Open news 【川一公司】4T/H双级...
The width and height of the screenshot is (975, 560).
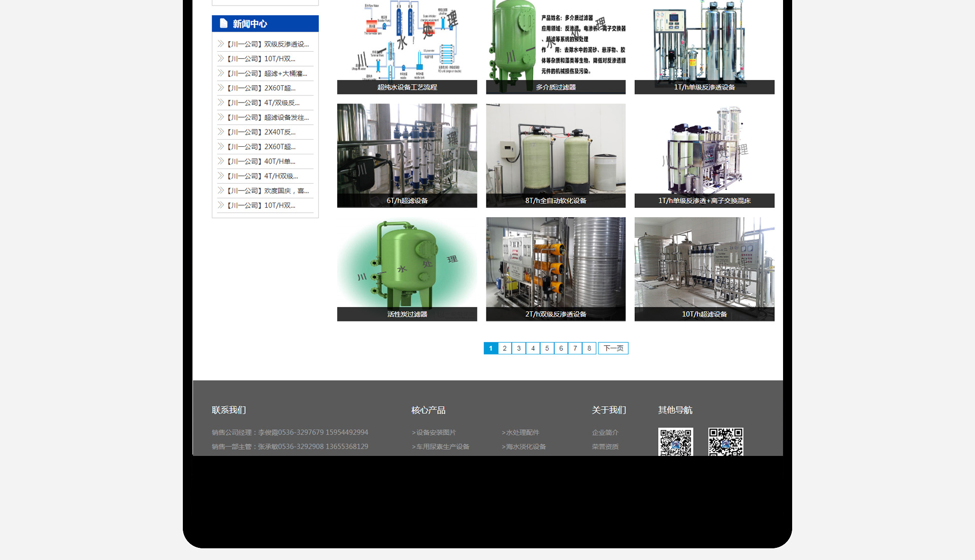point(262,177)
